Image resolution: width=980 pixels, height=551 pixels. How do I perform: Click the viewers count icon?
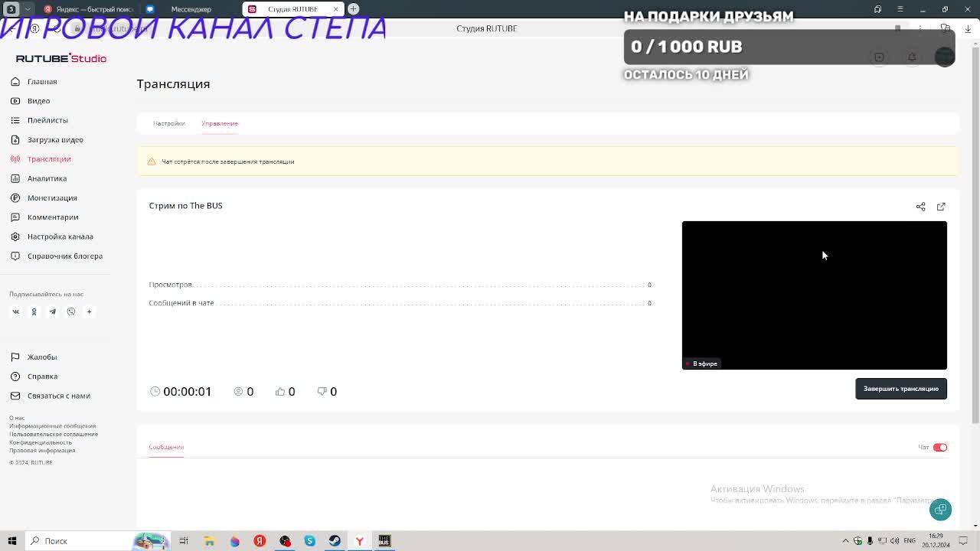(239, 391)
